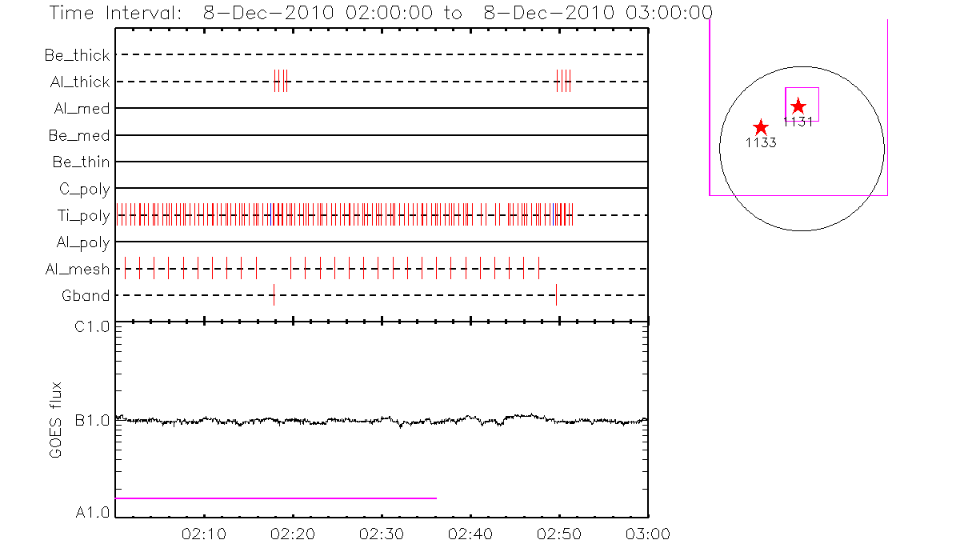
Task: Select the Ti_poly filter label
Action: pos(83,217)
